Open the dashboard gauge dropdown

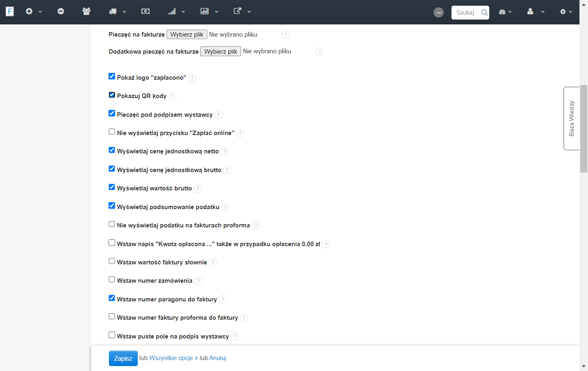505,12
